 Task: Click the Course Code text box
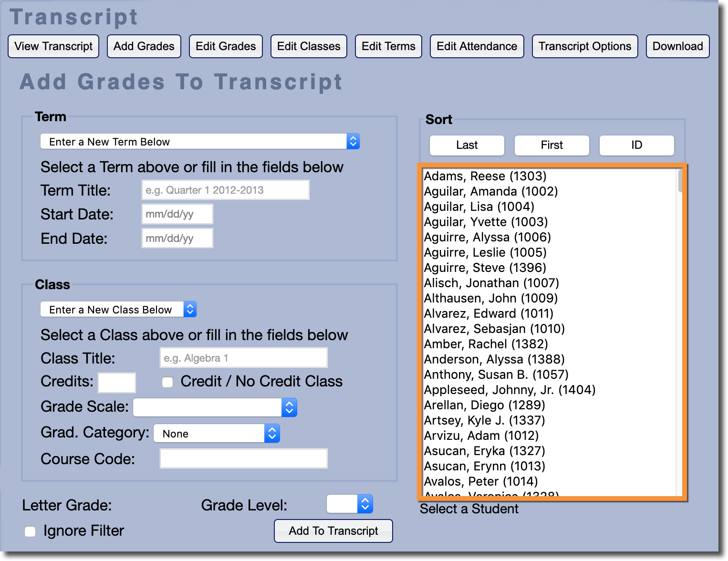[x=243, y=458]
